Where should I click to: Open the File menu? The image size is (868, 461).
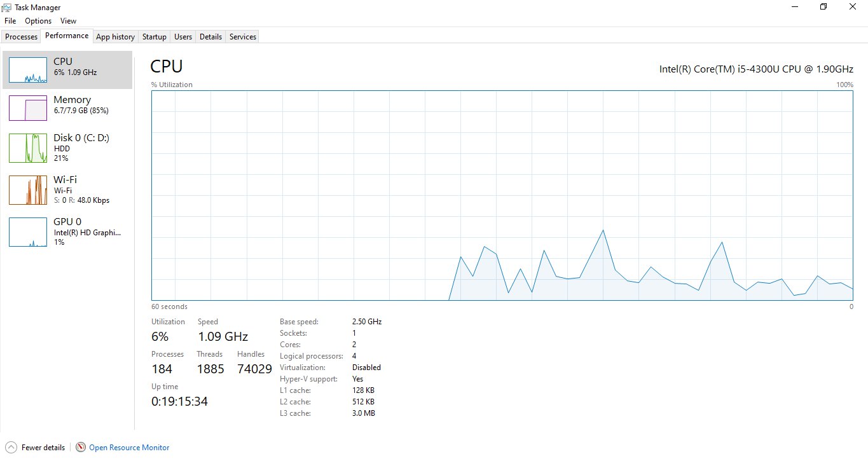[x=10, y=20]
